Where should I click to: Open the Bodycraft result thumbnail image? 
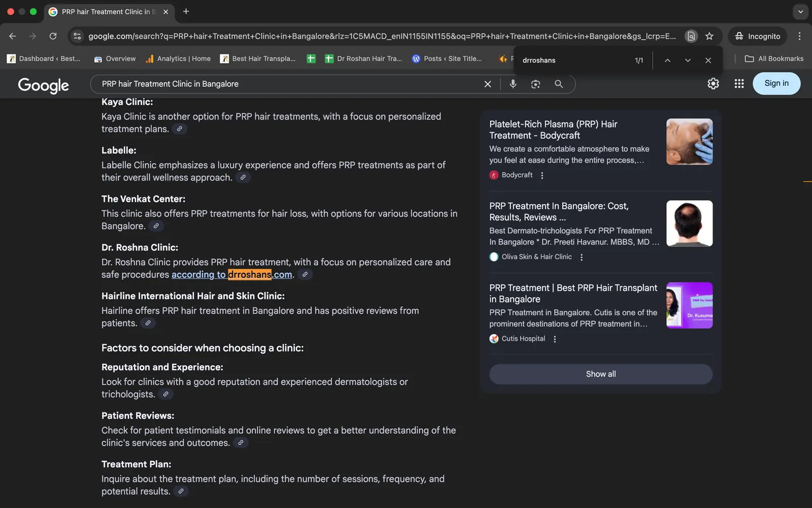[689, 142]
